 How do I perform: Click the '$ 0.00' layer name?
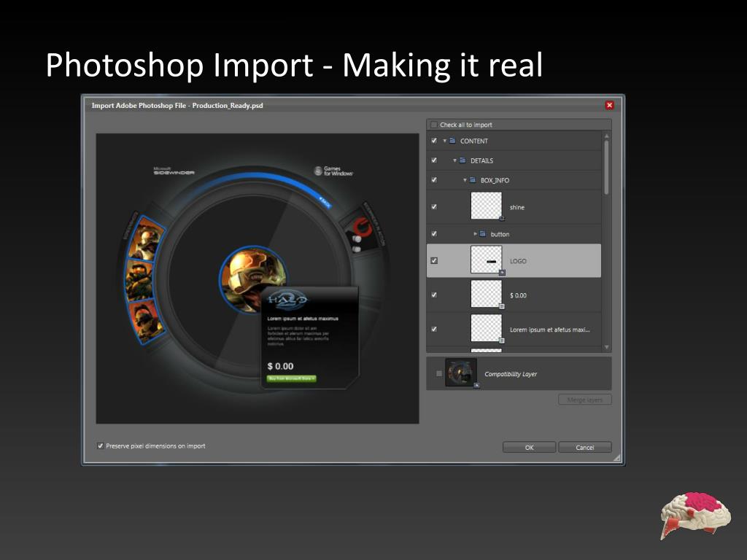[519, 295]
